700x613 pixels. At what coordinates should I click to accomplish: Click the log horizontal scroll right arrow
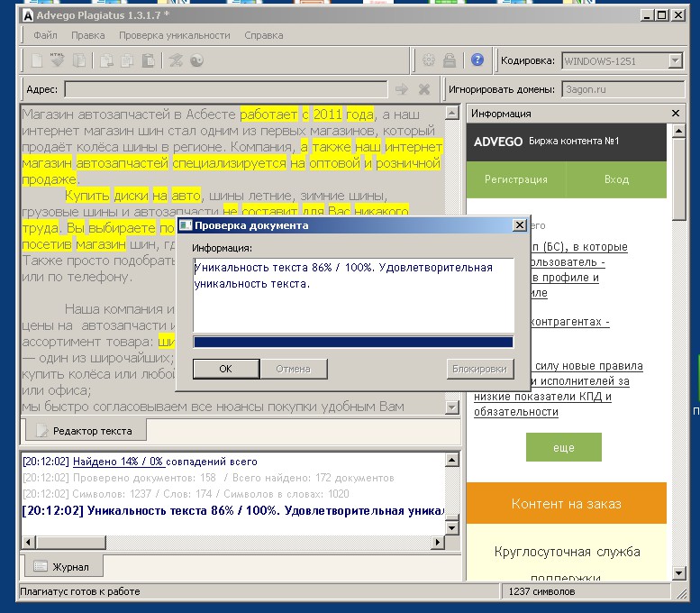click(x=438, y=543)
